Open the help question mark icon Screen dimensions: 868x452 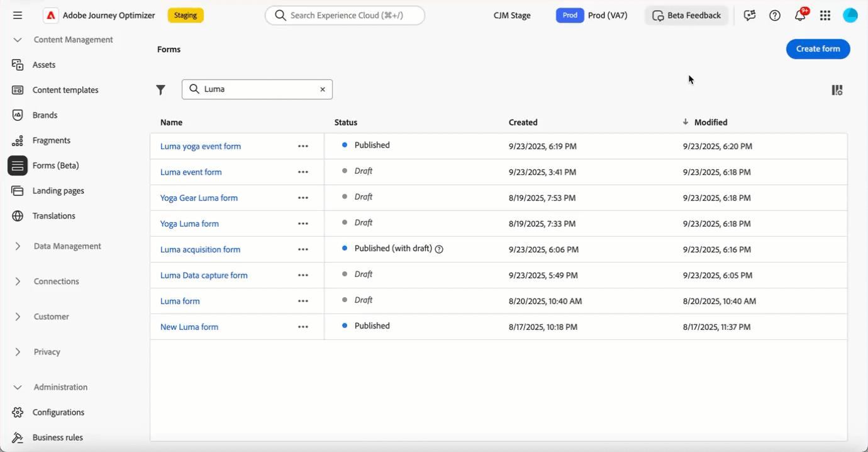point(775,16)
